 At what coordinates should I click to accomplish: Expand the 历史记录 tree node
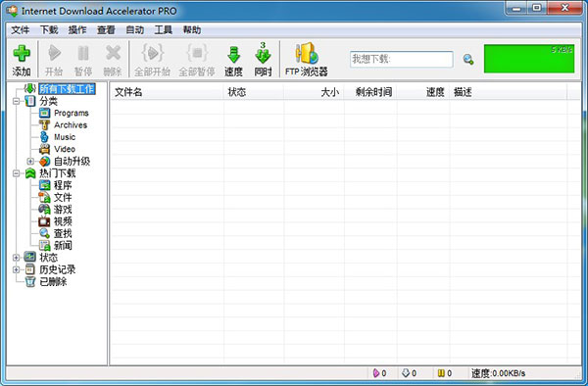(x=16, y=269)
